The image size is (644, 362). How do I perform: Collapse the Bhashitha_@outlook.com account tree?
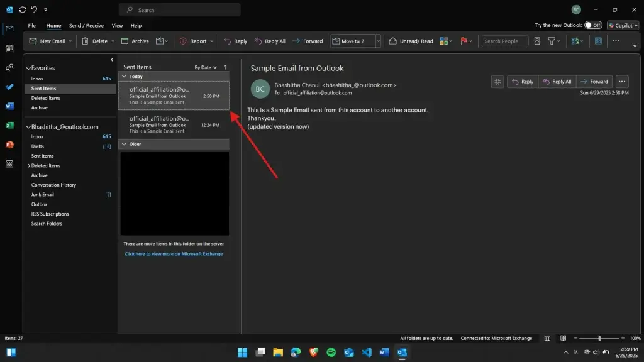[28, 127]
